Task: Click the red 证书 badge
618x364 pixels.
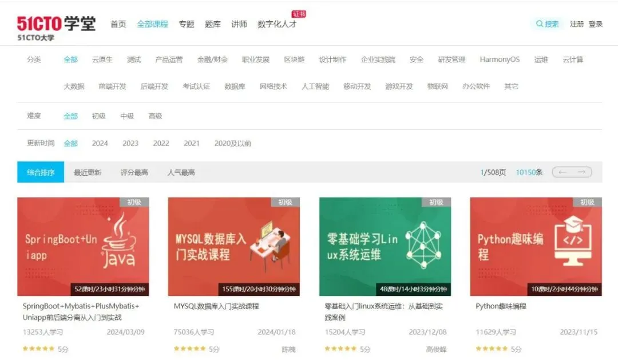Action: pos(299,14)
